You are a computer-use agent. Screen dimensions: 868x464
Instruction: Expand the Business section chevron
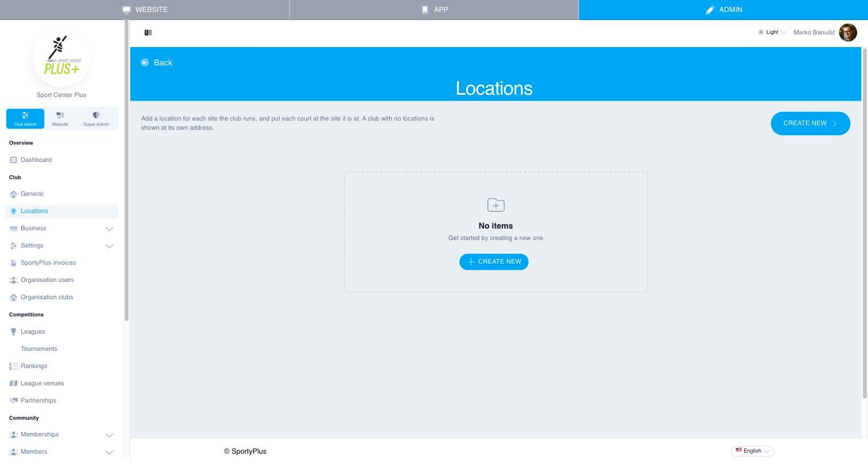[109, 229]
